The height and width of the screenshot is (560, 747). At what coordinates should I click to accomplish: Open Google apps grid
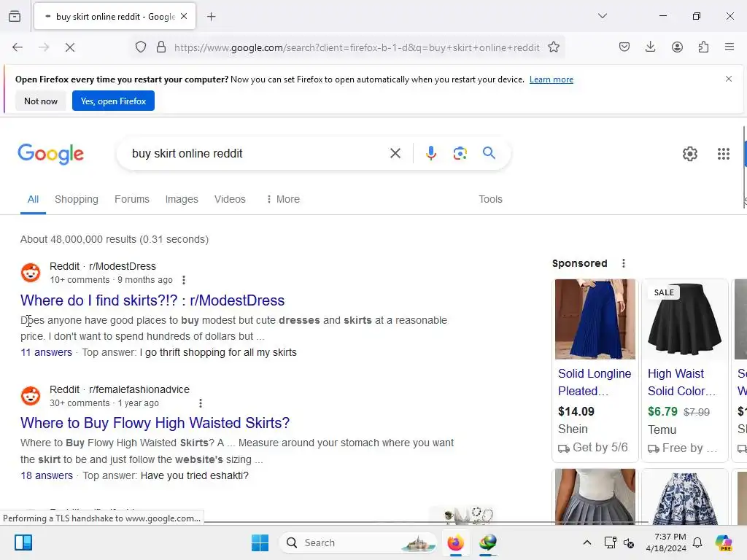click(x=723, y=154)
